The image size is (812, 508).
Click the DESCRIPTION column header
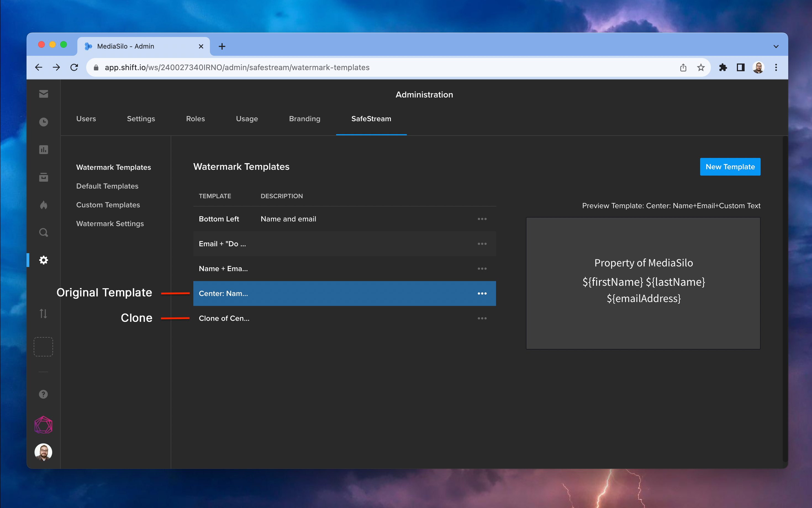[282, 196]
